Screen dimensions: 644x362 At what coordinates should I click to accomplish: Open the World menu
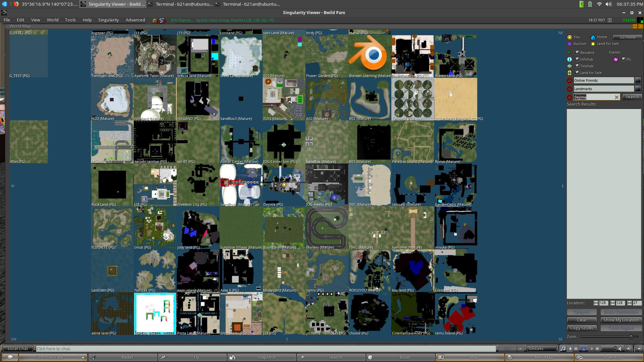53,20
